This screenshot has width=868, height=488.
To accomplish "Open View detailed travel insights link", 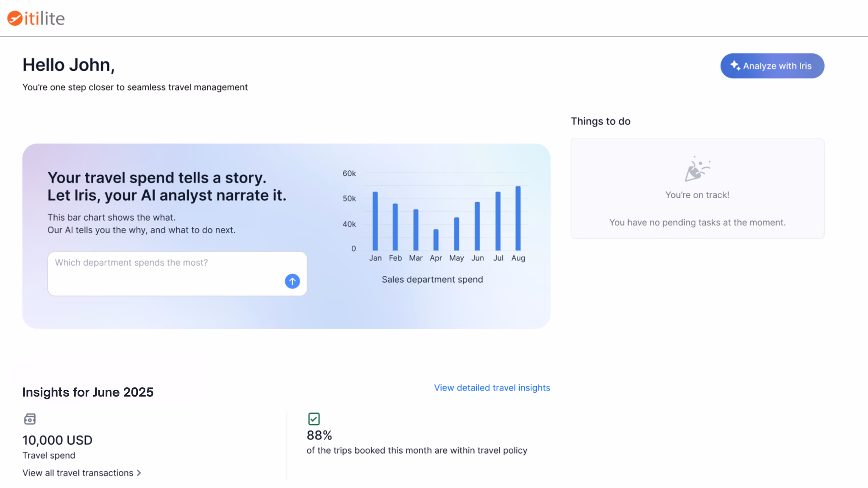I will [492, 388].
